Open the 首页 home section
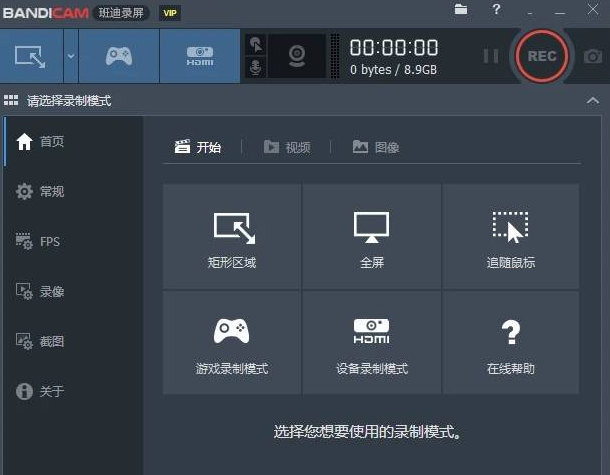Image resolution: width=610 pixels, height=475 pixels. coord(73,141)
